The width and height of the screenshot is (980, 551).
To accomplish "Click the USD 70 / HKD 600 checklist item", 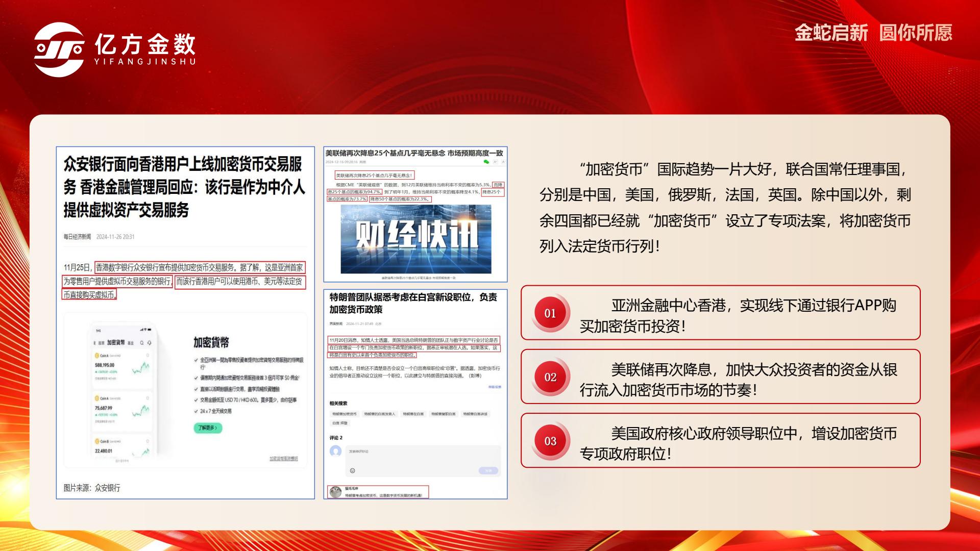I will pos(246,400).
